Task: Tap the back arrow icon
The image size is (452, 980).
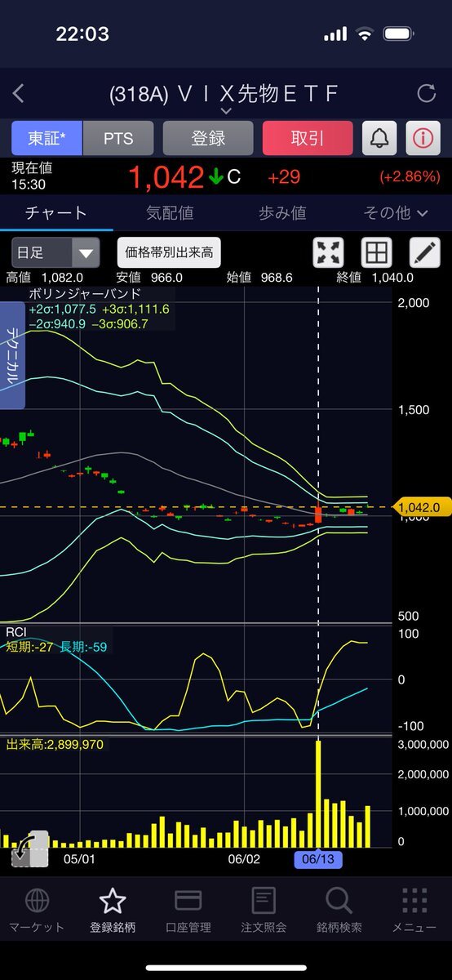Action: 19,94
